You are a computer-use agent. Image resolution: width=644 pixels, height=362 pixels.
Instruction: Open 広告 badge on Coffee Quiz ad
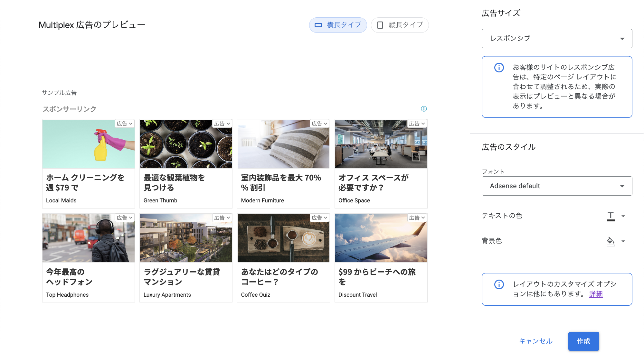point(319,218)
